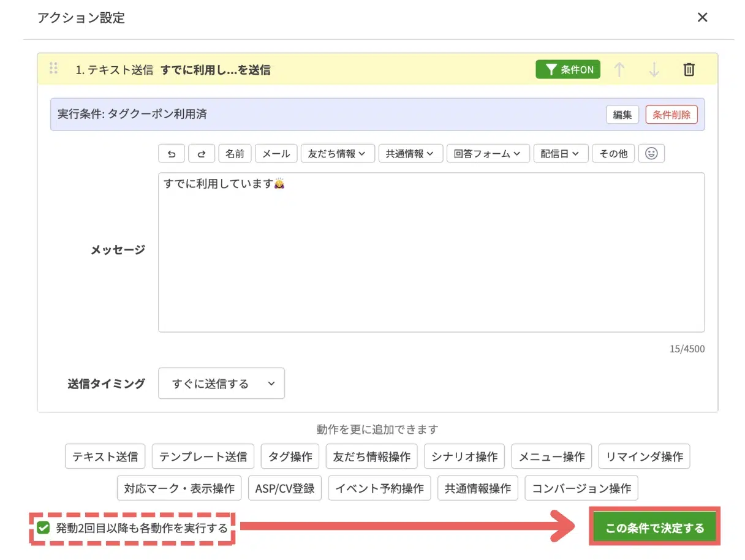Image resolution: width=745 pixels, height=560 pixels.
Task: Add an ASP/CV登録 action
Action: click(x=285, y=488)
